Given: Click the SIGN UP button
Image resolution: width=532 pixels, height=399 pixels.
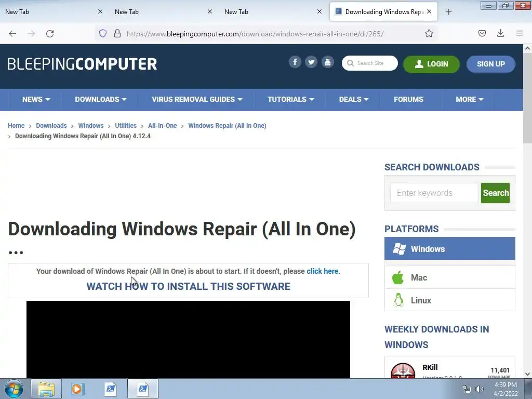Looking at the screenshot, I should coord(490,64).
